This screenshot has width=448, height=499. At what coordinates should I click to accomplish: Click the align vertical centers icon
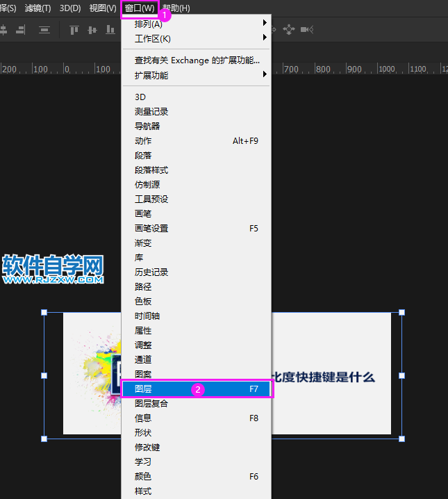tap(92, 30)
